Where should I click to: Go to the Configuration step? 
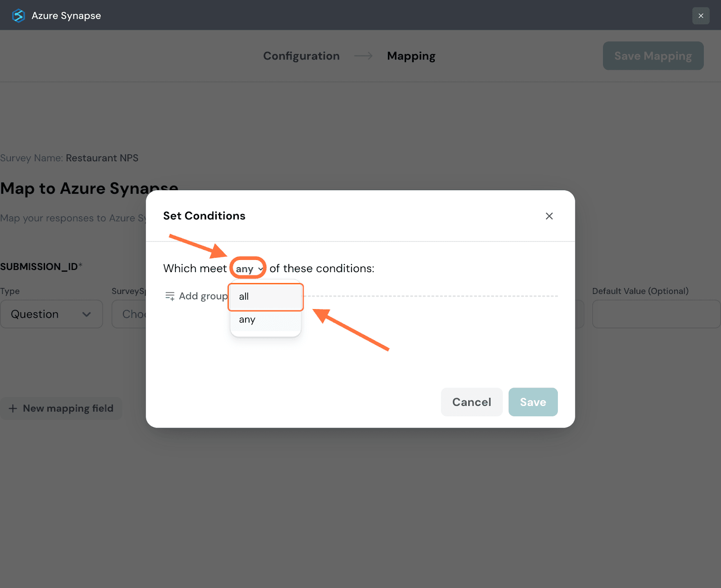click(x=301, y=56)
